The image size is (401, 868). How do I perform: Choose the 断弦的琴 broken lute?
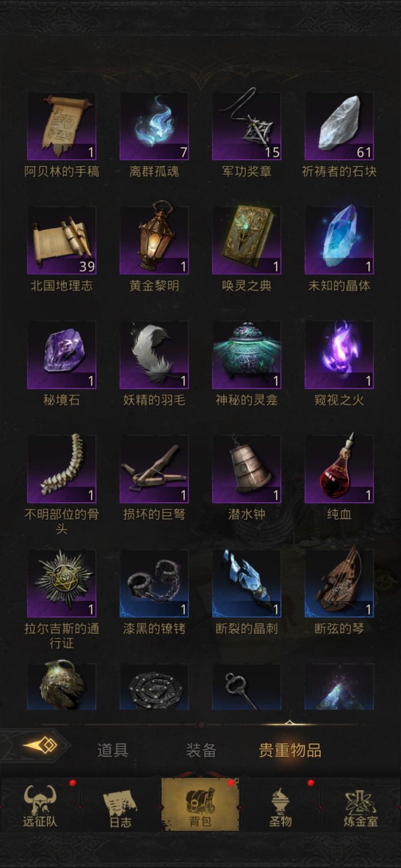(x=339, y=584)
